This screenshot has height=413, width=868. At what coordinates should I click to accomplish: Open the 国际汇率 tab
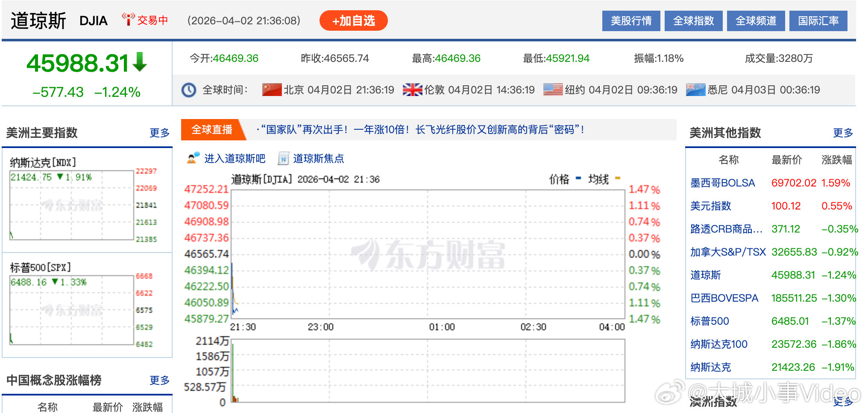[818, 21]
